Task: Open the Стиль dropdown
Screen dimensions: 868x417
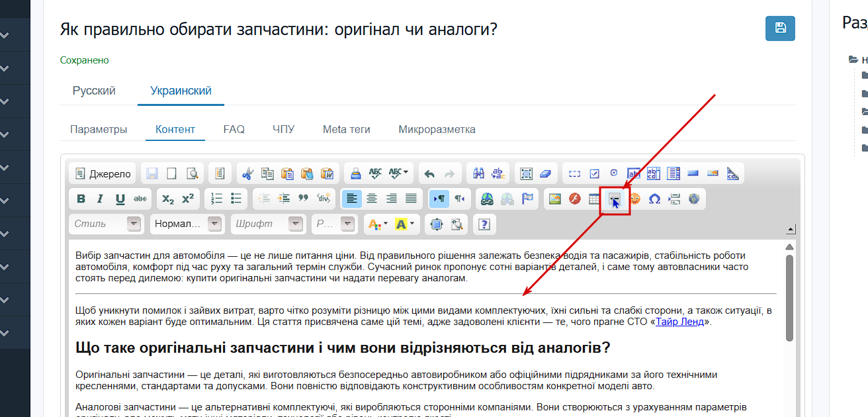Action: click(x=107, y=224)
